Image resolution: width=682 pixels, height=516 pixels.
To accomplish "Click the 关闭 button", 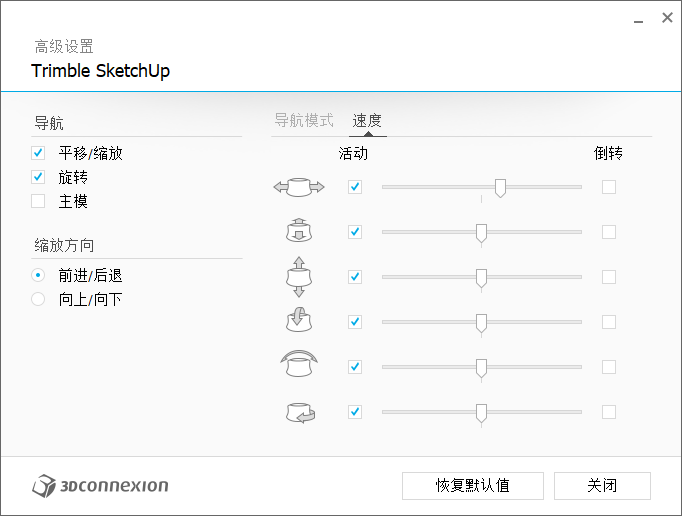I will click(602, 486).
